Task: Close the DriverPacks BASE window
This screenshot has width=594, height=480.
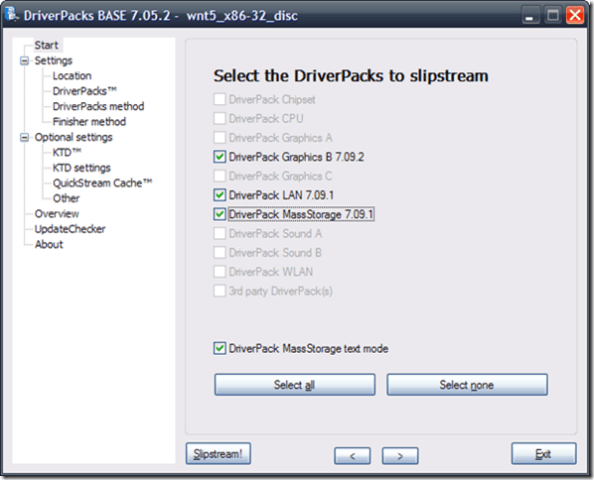Action: tap(575, 15)
